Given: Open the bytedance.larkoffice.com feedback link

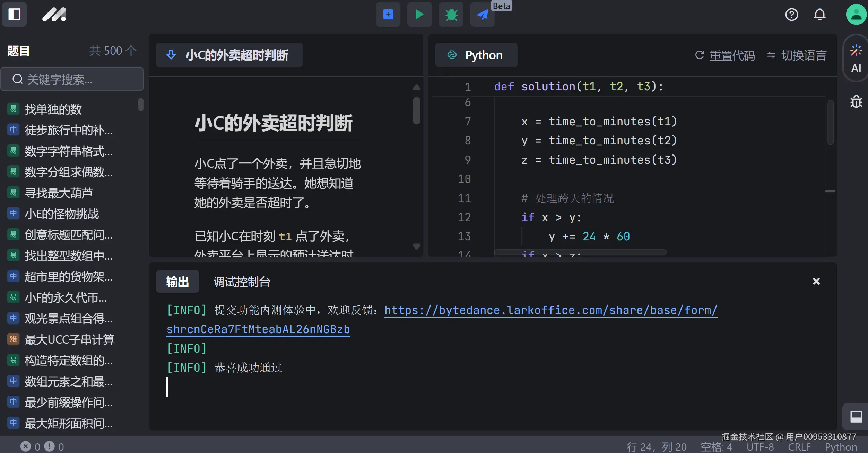Looking at the screenshot, I should pos(551,310).
